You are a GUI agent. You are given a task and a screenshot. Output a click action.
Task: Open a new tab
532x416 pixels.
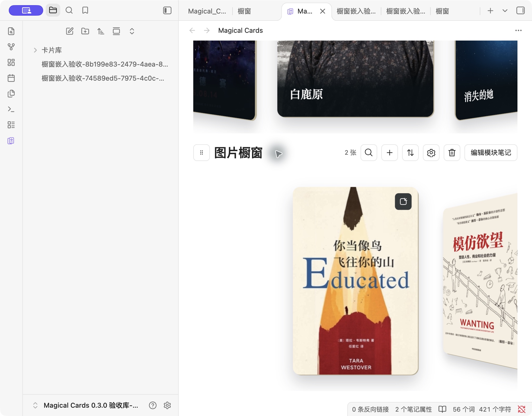(490, 11)
